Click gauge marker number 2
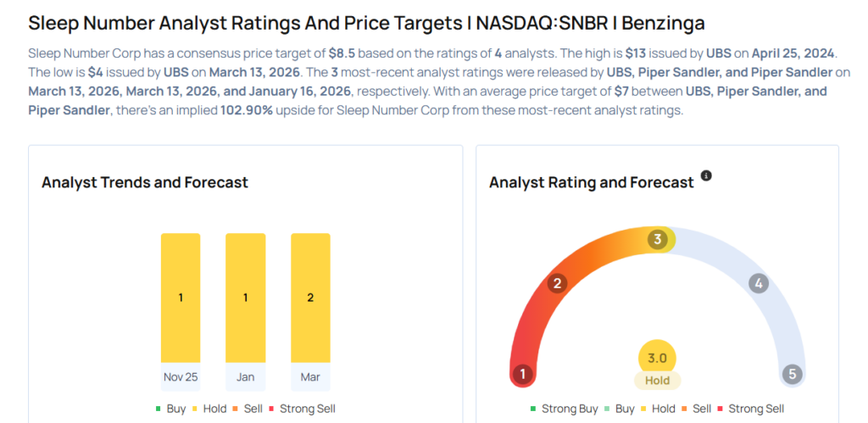 pyautogui.click(x=557, y=283)
